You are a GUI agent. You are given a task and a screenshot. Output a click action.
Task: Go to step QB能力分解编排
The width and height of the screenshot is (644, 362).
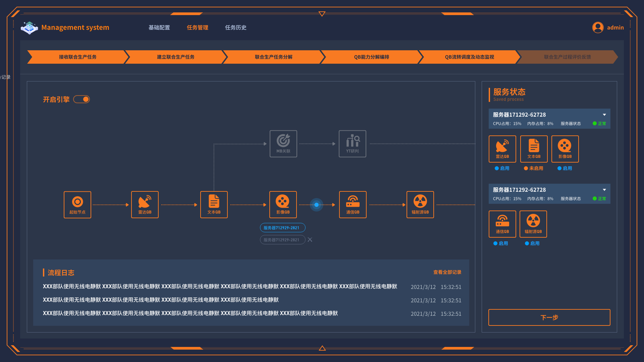click(x=372, y=57)
